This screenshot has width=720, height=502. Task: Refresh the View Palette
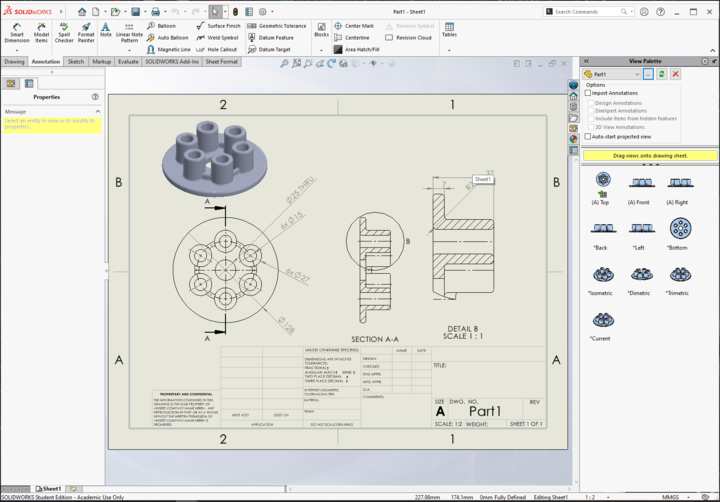click(x=661, y=74)
